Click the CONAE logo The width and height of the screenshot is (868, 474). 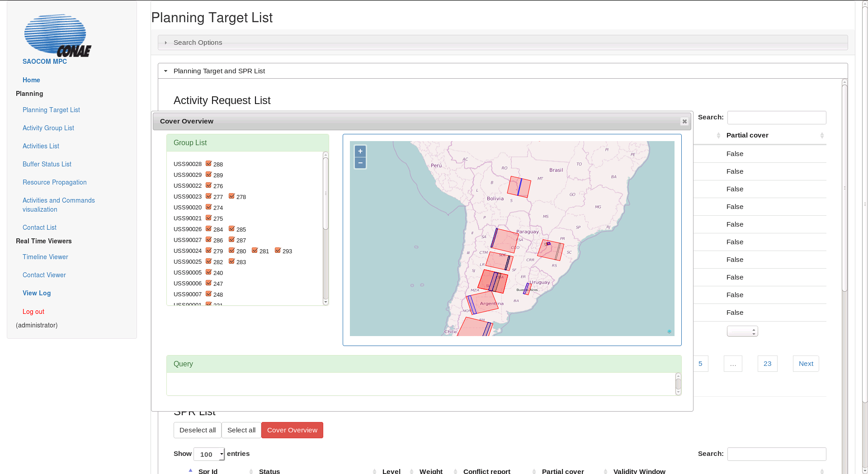57,36
